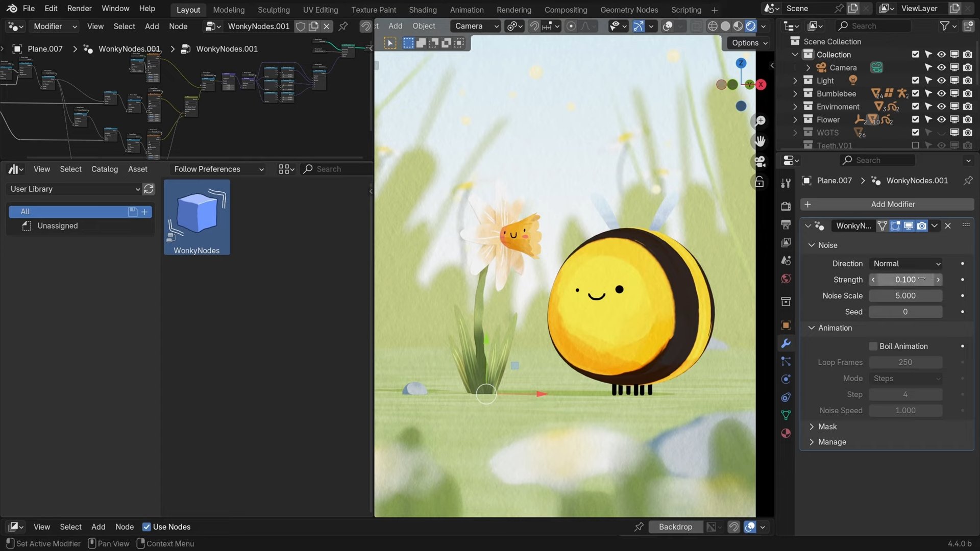Viewport: 980px width, 551px height.
Task: Click the Strength value slider field
Action: 905,280
